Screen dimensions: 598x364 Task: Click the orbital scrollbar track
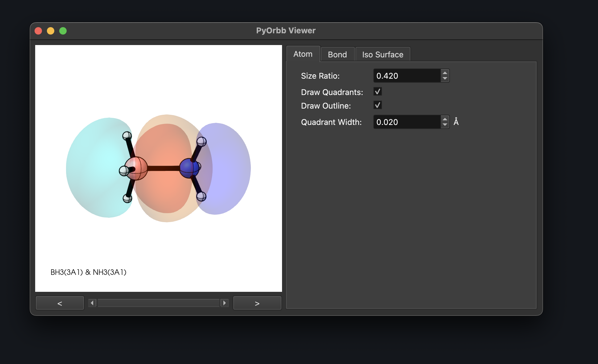pyautogui.click(x=158, y=303)
